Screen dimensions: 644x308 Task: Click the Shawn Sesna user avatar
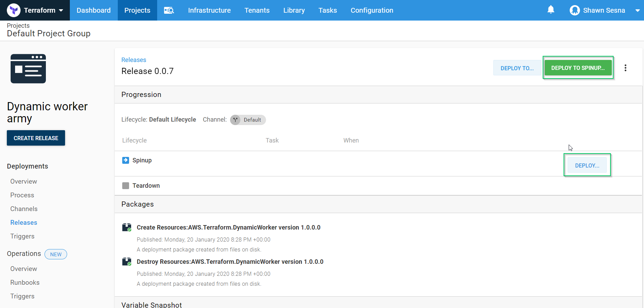click(x=574, y=10)
